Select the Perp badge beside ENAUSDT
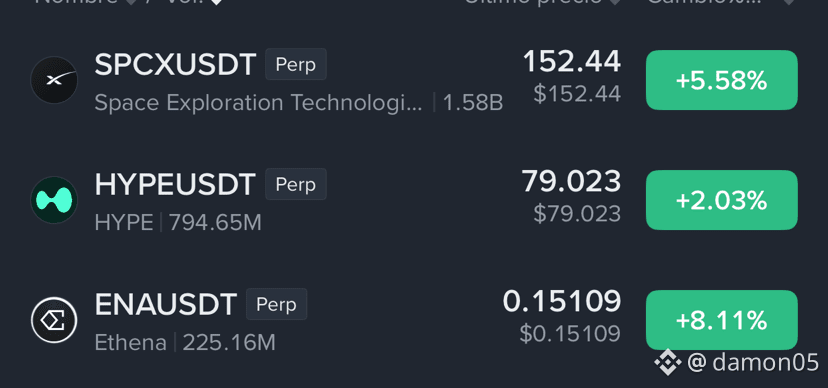Screen dimensions: 828x388 pos(276,304)
